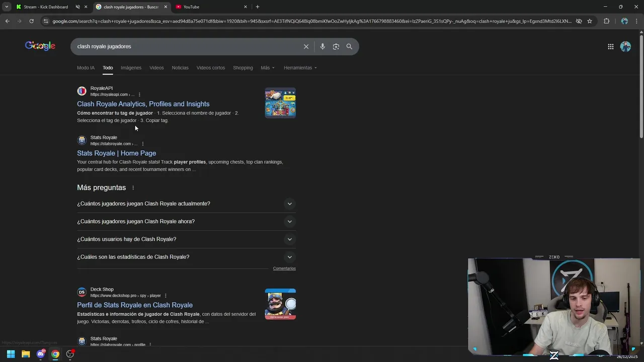644x362 pixels.
Task: Mute the Kick Dashboard tab audio
Action: (x=77, y=7)
